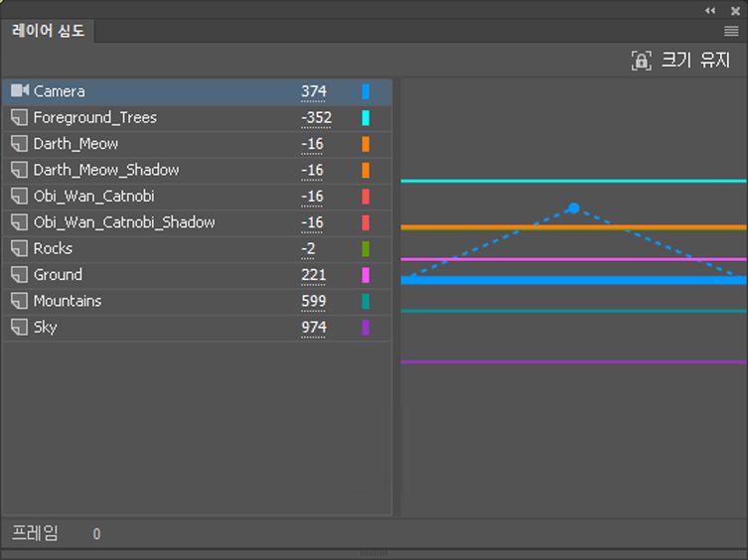Click the frame number value 0
This screenshot has width=748, height=560.
click(x=96, y=534)
